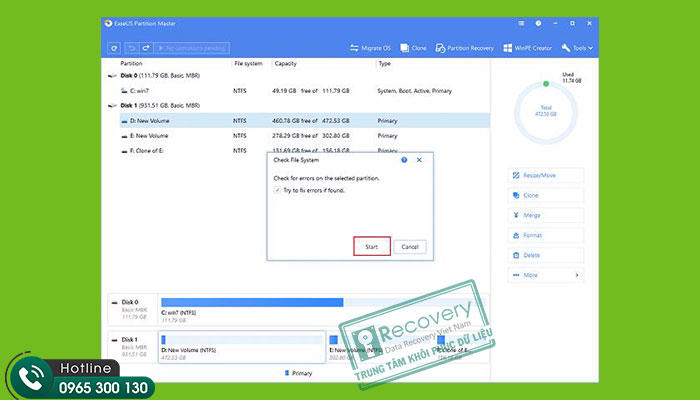This screenshot has height=400, width=700.
Task: Click the Type column header
Action: 384,63
